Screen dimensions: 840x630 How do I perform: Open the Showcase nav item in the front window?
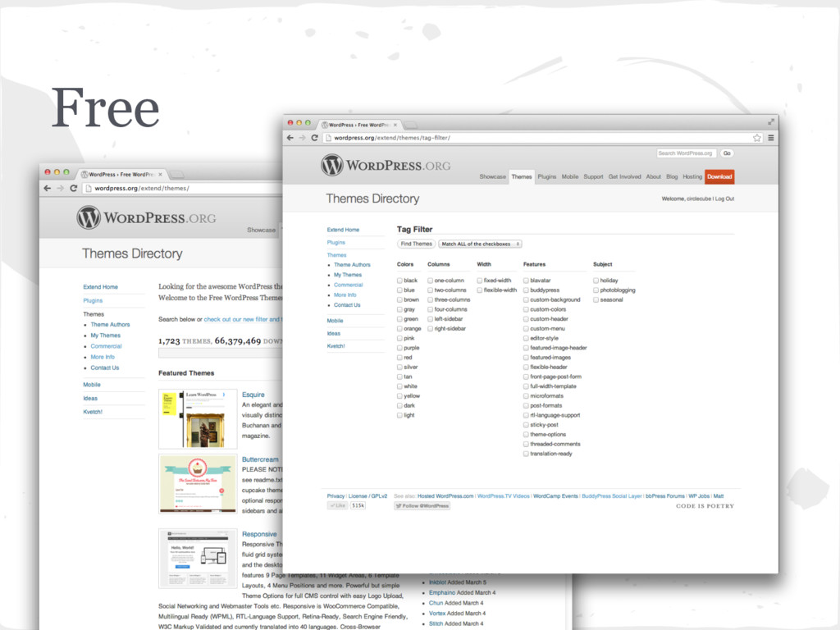tap(492, 176)
